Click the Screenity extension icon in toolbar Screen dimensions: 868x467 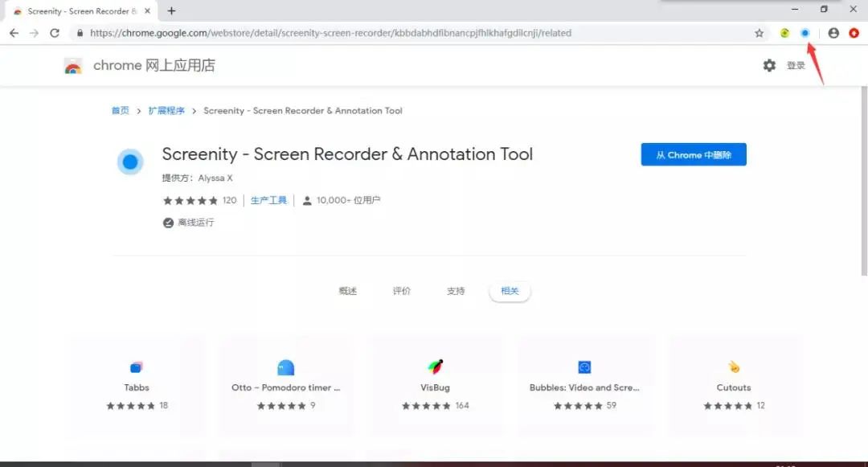point(805,33)
